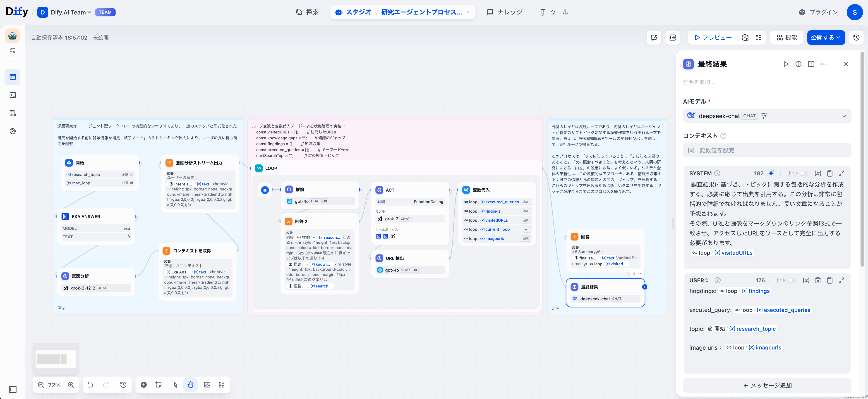Open the ツール tools tab
The width and height of the screenshot is (868, 399).
point(554,12)
